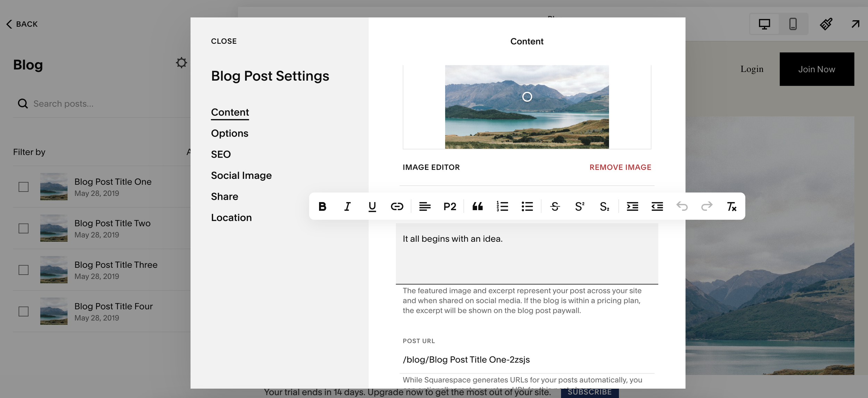Switch to mobile device preview

[793, 24]
